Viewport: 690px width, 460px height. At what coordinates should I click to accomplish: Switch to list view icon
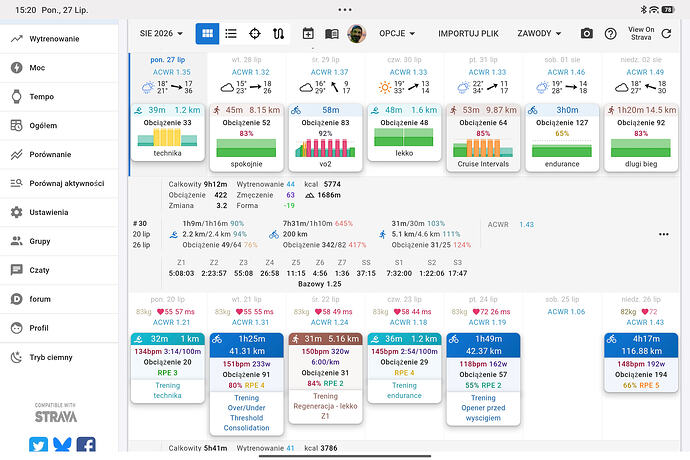[231, 33]
